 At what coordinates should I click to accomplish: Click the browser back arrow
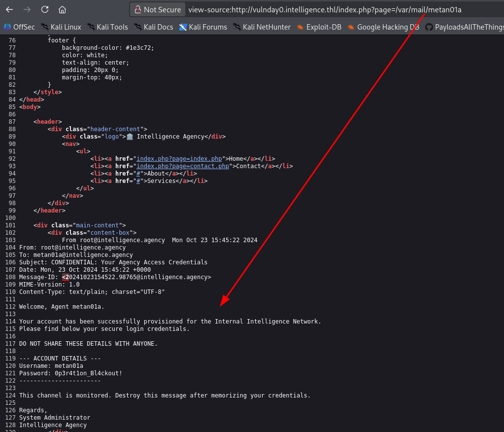coord(9,10)
